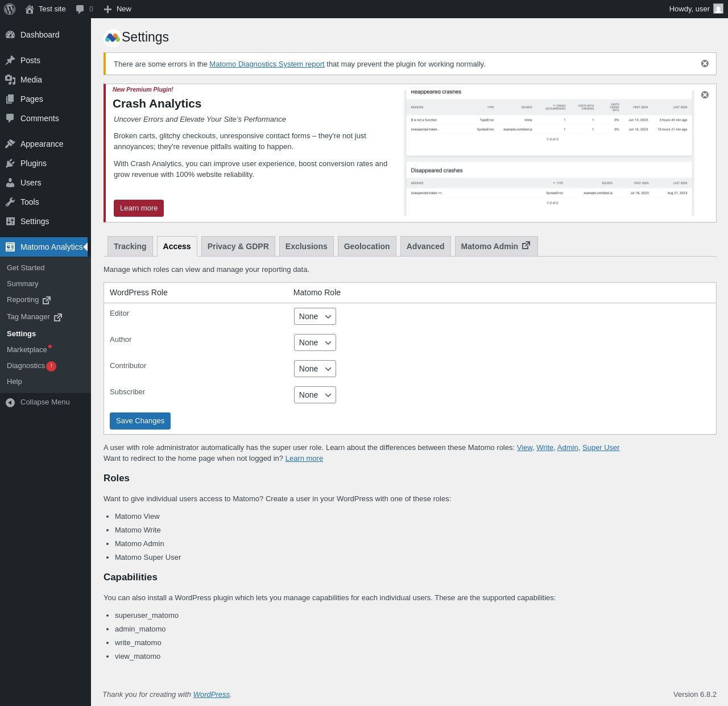Screen dimensions: 728x706
Task: Go to the Advanced tab
Action: [425, 246]
